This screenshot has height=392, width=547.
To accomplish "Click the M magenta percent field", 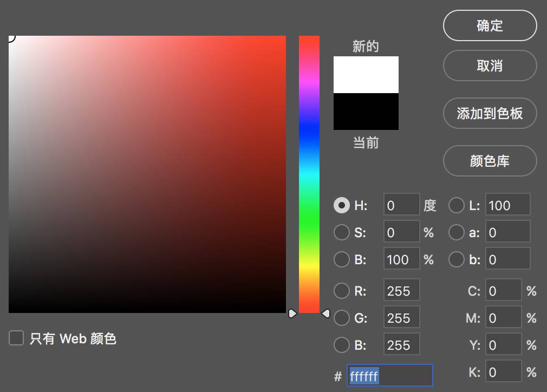I will (x=503, y=317).
